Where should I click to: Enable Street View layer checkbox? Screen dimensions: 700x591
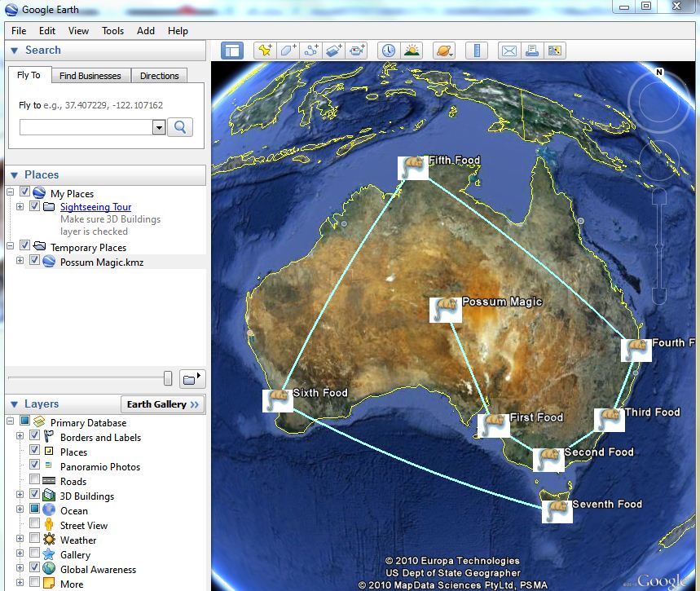[34, 523]
